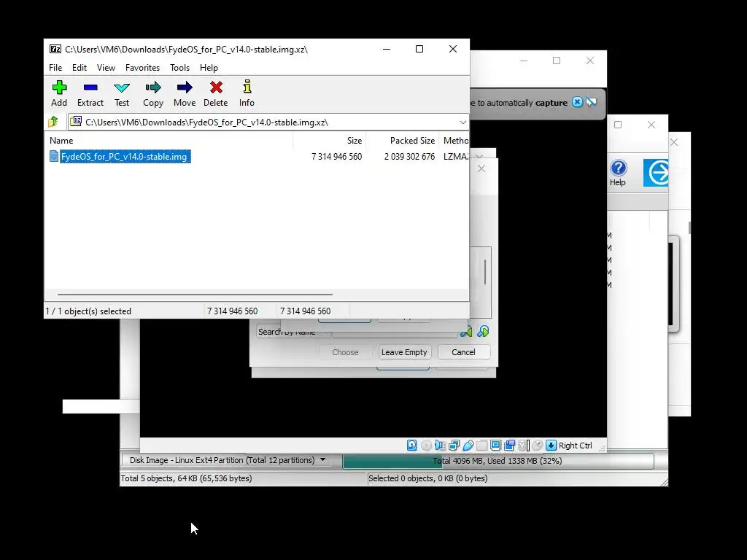
Task: Click VirtualBox mouse integration status icon
Action: coord(538,446)
